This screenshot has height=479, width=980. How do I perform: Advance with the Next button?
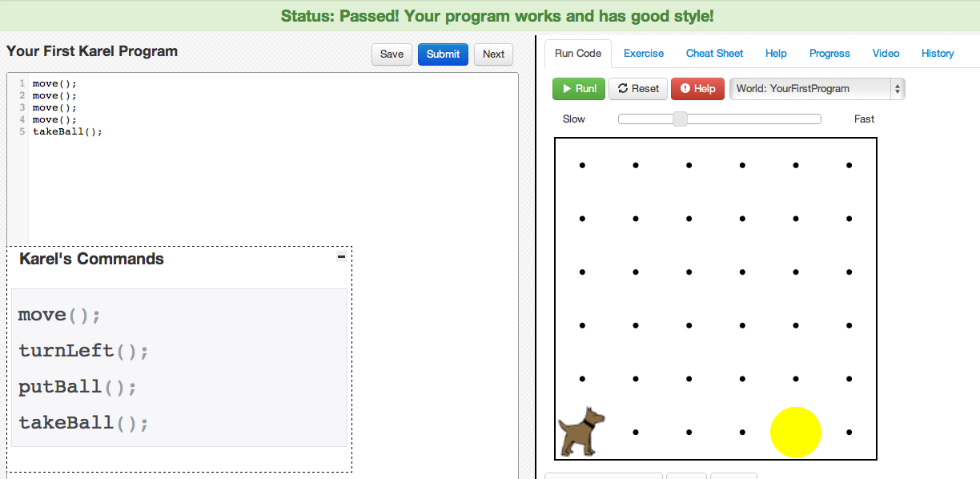point(492,54)
